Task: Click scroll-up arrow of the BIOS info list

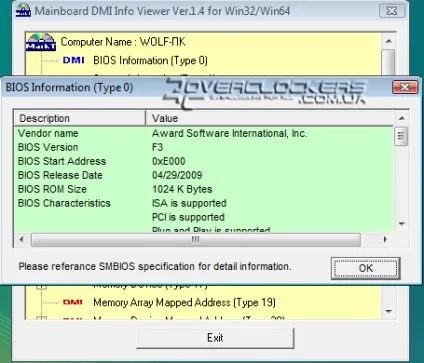Action: pos(402,118)
